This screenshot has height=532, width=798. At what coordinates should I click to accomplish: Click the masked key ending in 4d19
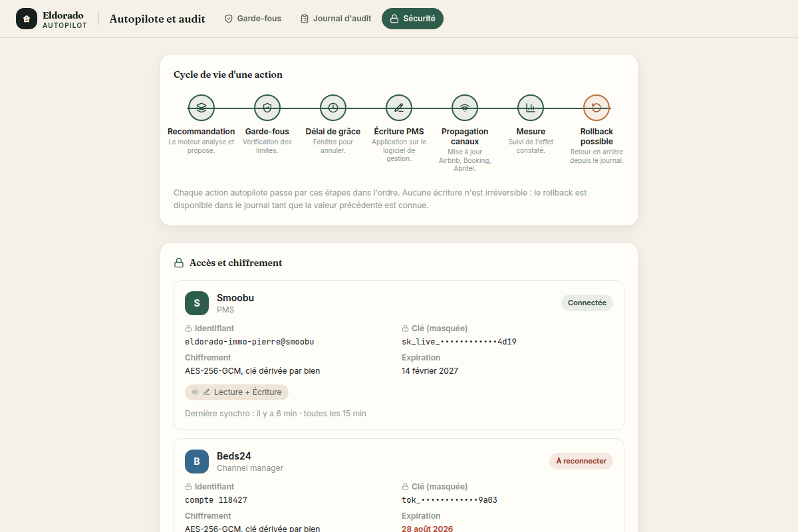click(459, 342)
